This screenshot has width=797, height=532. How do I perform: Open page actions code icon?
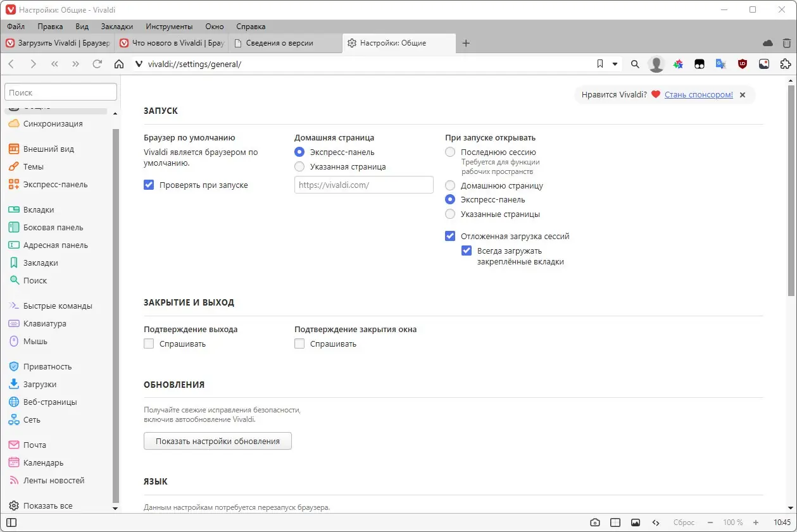pos(656,523)
